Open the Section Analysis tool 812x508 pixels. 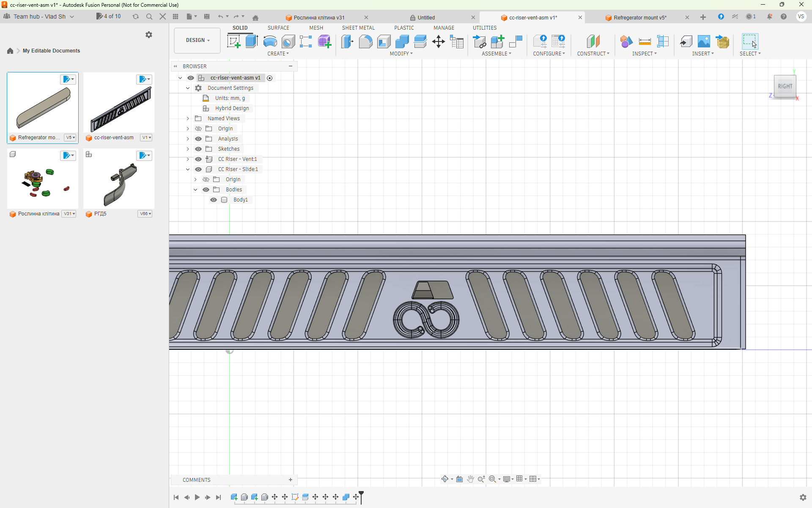[x=663, y=41]
